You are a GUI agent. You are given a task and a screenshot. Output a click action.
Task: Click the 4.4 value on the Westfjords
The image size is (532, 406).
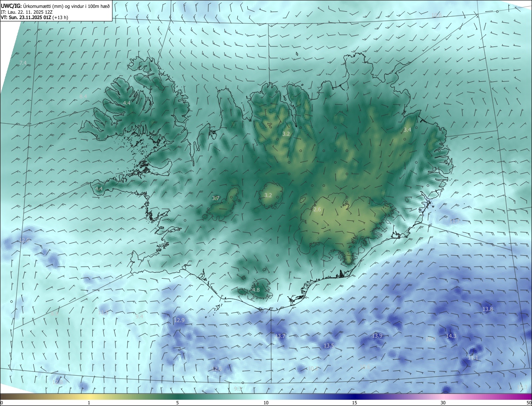(127, 103)
